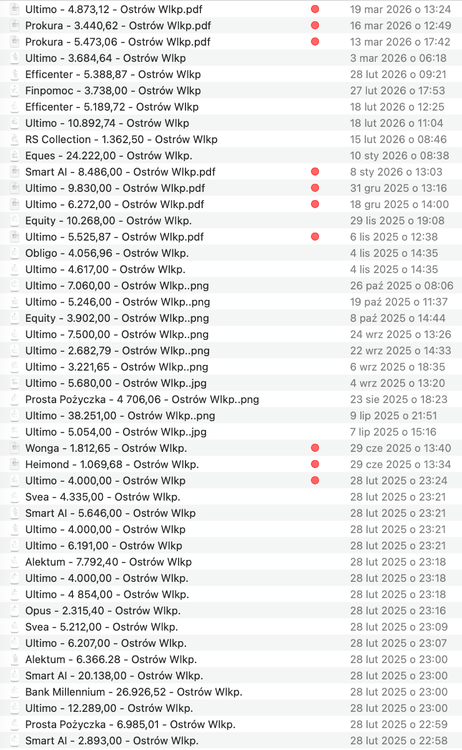Click red tag dot on Ultimo - 9.830,00 row
The height and width of the screenshot is (750, 462).
pos(315,188)
